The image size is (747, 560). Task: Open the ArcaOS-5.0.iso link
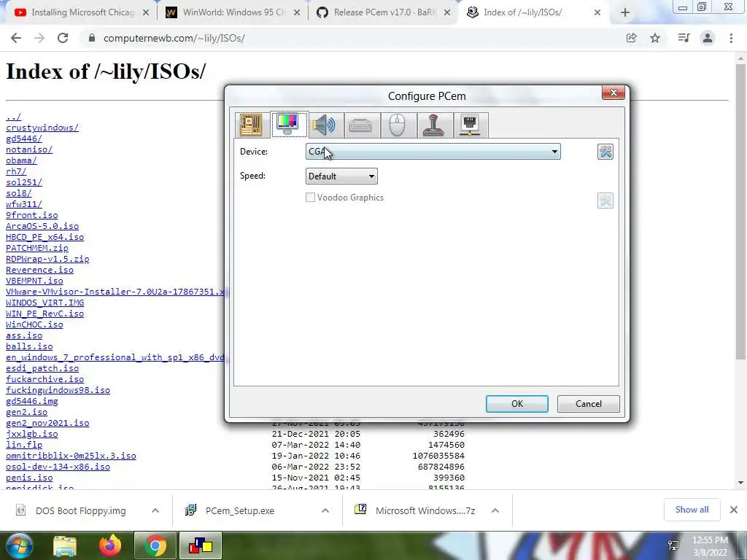click(42, 226)
